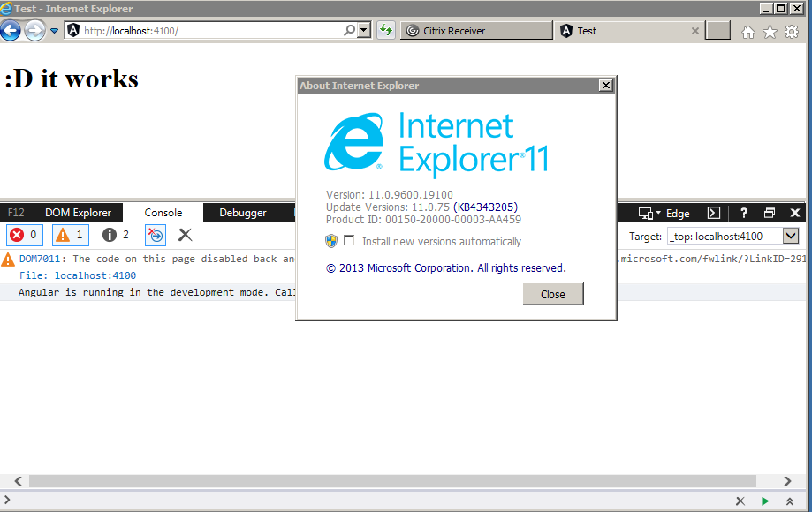Viewport: 812px width, 512px height.
Task: Switch to the Debugger tab
Action: [243, 213]
